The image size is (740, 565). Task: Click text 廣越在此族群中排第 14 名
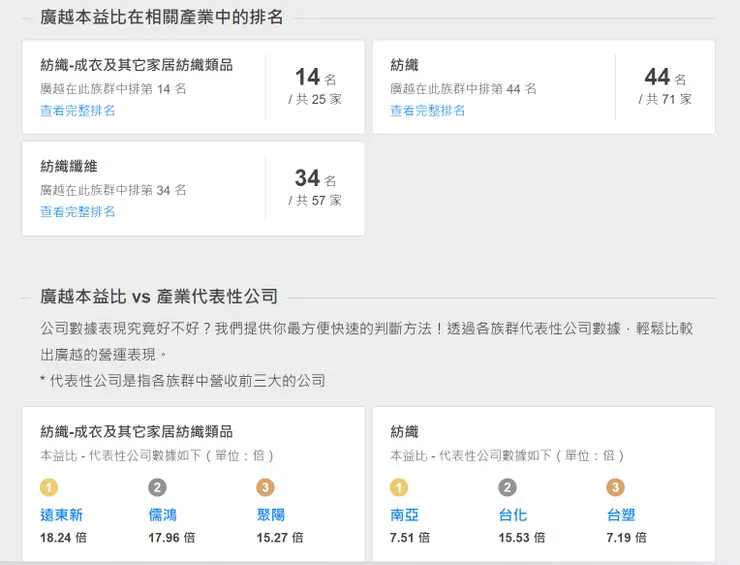113,88
